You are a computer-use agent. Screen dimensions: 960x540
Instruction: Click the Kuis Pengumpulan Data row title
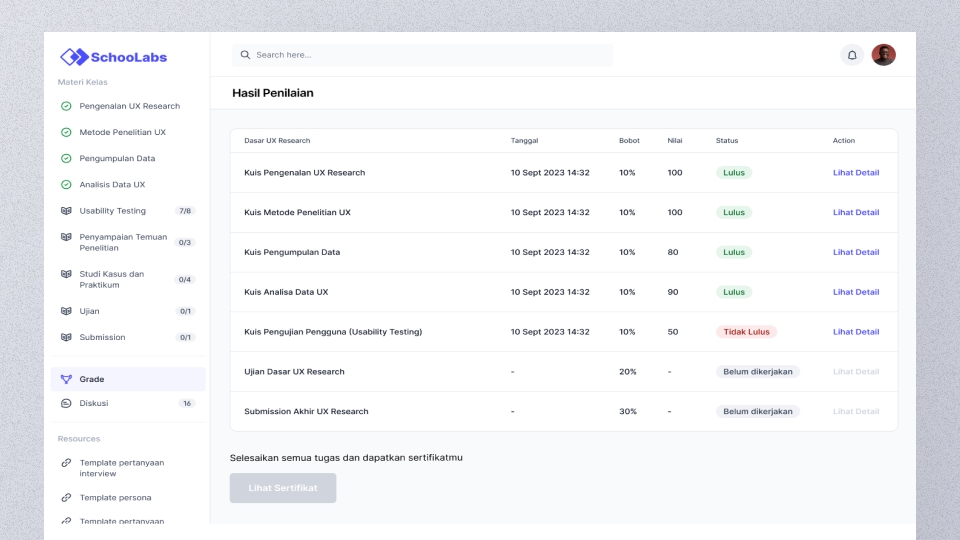pos(292,252)
